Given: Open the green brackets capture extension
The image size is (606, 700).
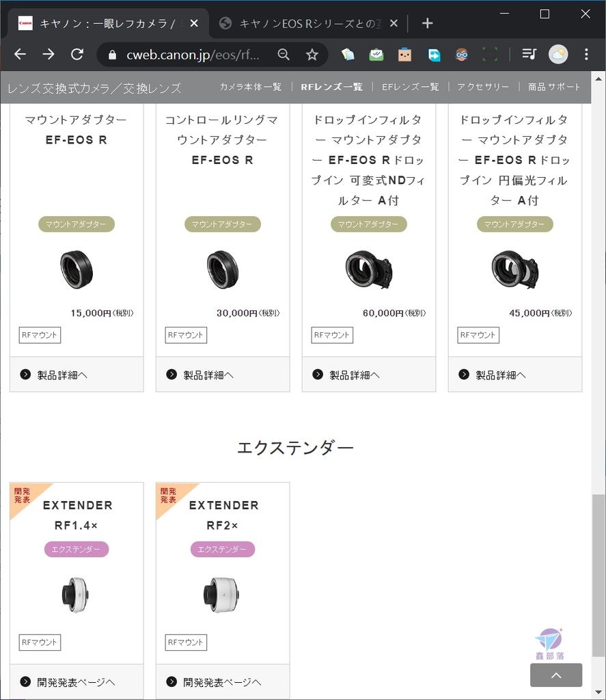Looking at the screenshot, I should pos(490,55).
